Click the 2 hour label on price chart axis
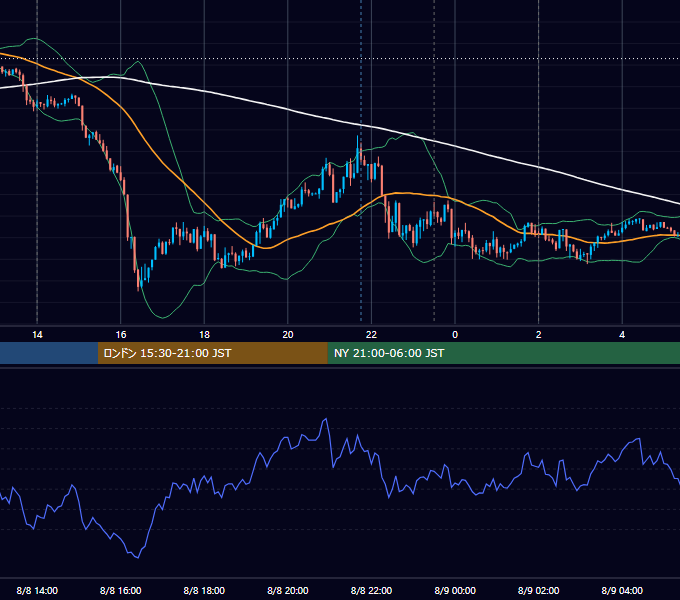The width and height of the screenshot is (680, 600). point(539,335)
